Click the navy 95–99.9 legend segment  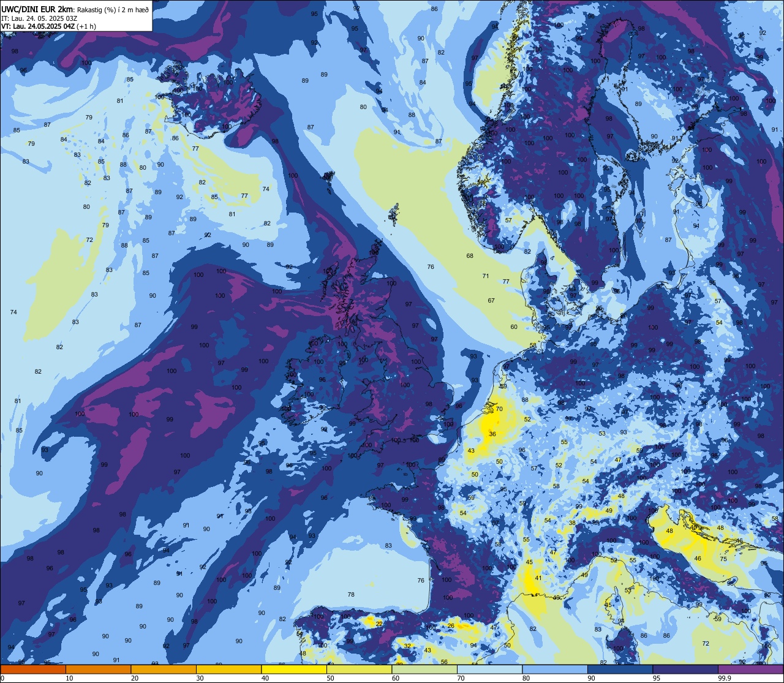tap(685, 669)
